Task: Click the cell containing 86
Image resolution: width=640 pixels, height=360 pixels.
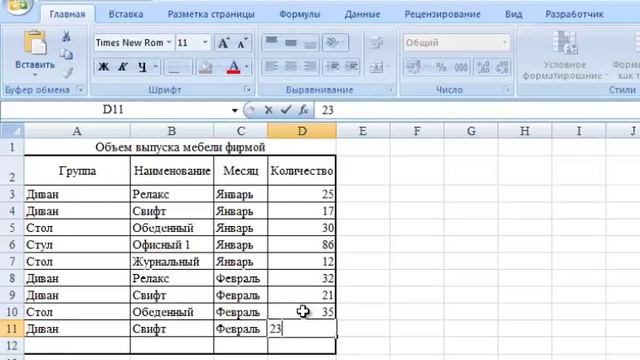Action: point(302,245)
